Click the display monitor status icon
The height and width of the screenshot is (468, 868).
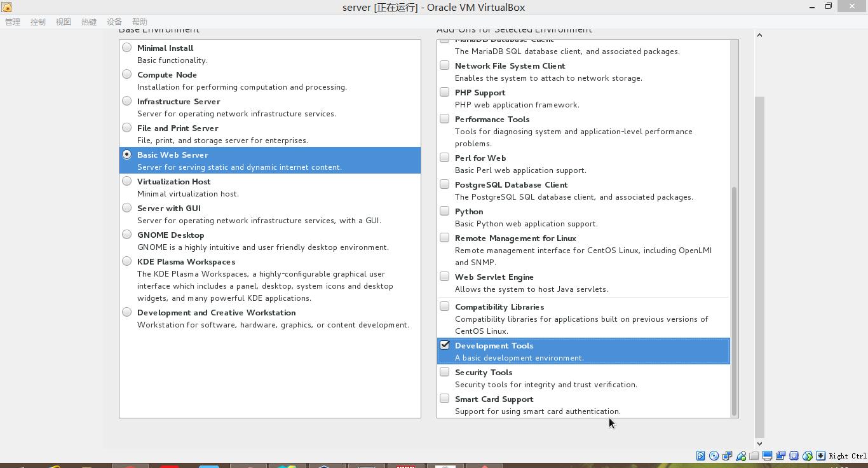[x=767, y=455]
